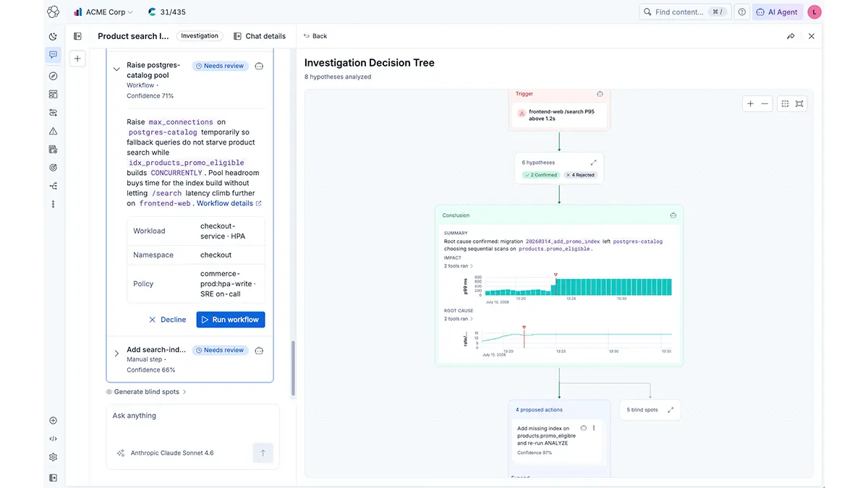Open the AI Agent button
868x488 pixels.
pos(778,12)
